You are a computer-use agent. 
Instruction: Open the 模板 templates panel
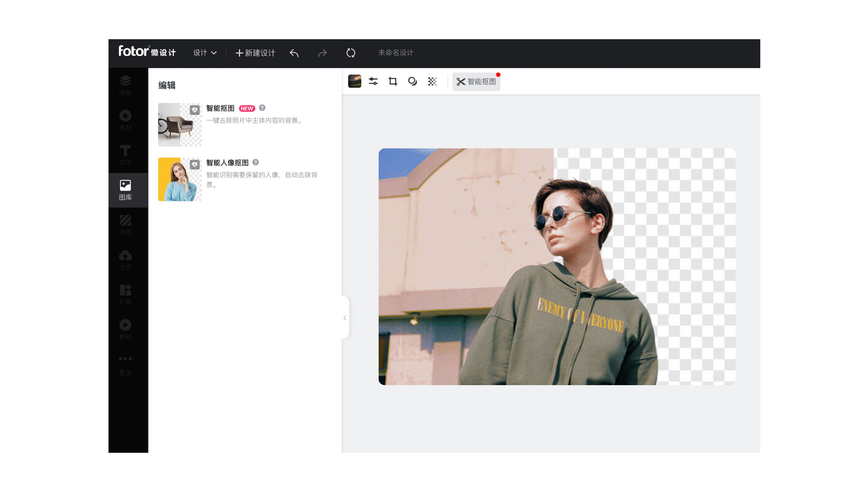[x=125, y=85]
